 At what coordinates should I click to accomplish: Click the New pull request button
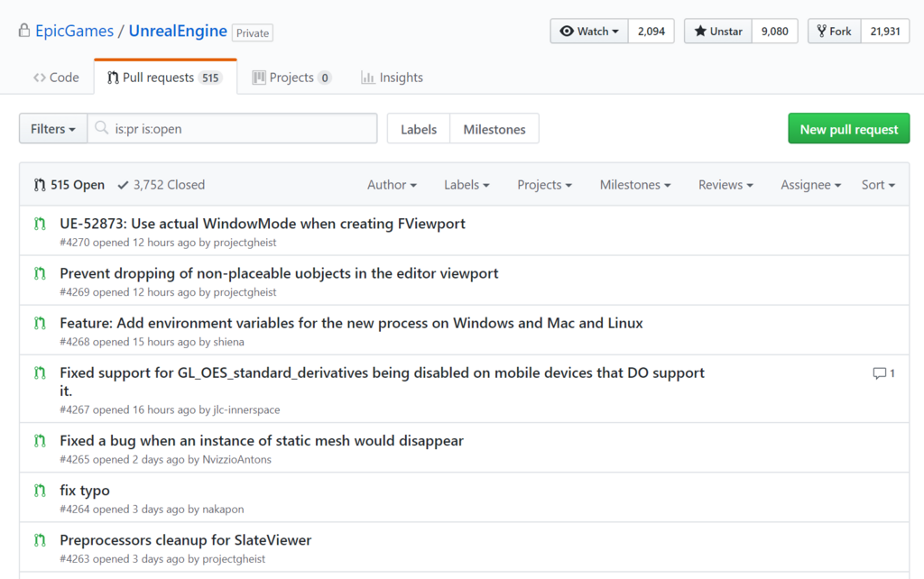pyautogui.click(x=848, y=129)
